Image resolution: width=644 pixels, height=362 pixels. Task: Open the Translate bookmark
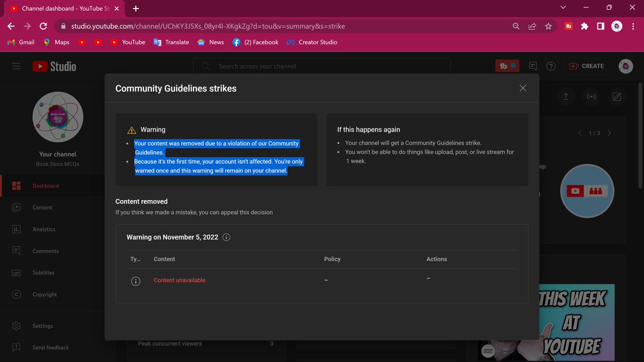[x=171, y=42]
